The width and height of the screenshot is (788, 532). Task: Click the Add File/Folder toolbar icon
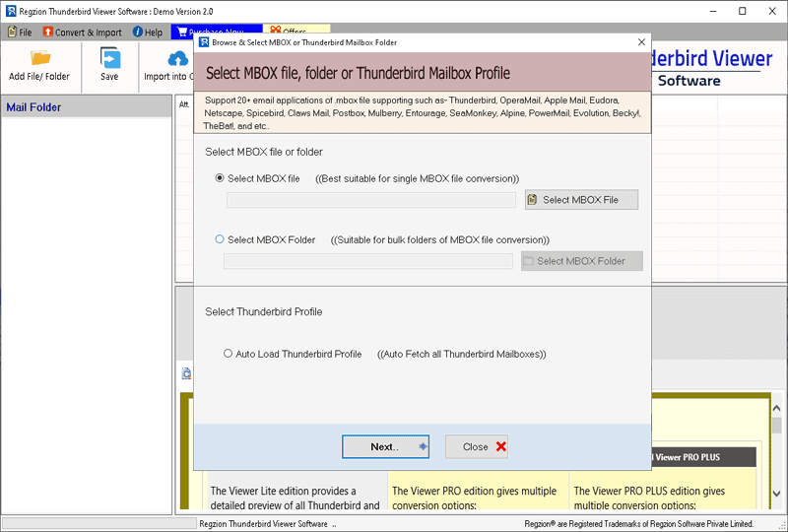point(39,59)
